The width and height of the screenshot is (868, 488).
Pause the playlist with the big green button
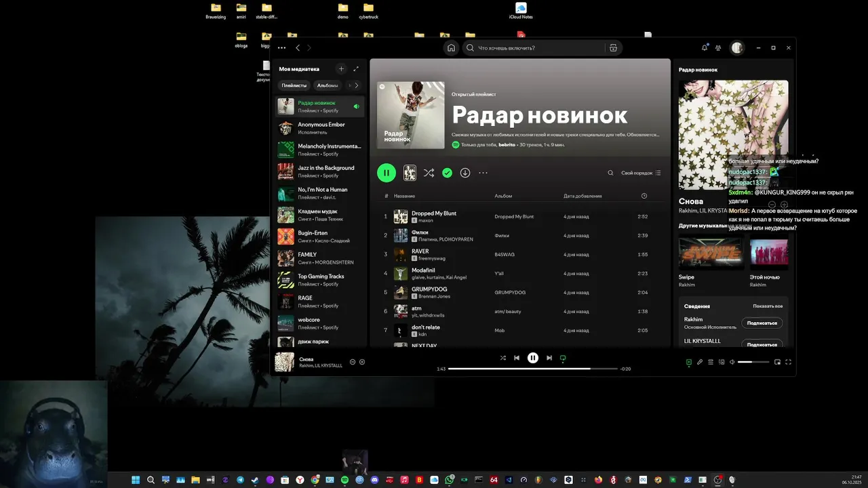[387, 173]
